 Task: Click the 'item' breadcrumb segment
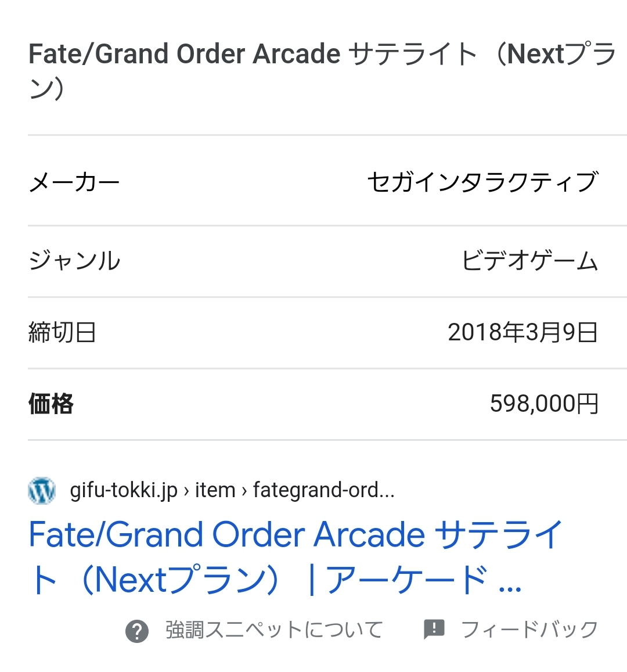(215, 491)
